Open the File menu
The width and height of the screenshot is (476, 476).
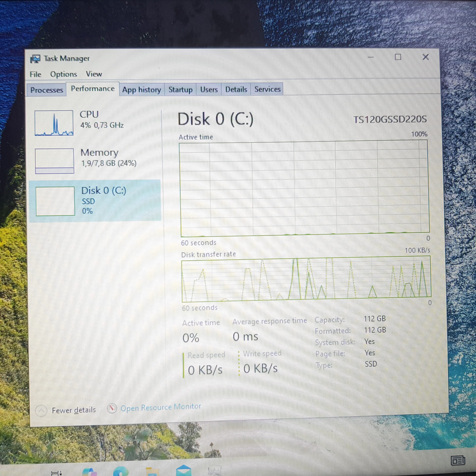point(35,74)
